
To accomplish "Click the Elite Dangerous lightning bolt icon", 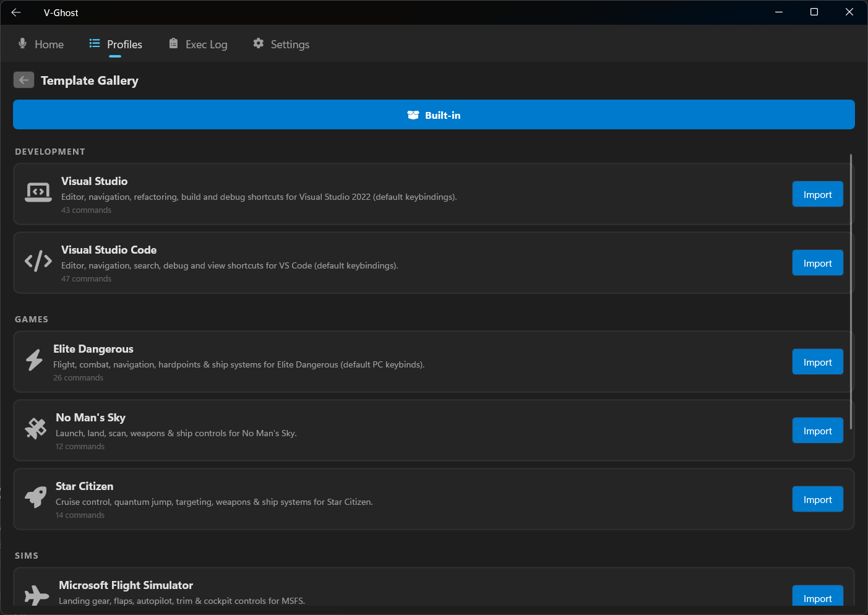I will click(x=34, y=360).
